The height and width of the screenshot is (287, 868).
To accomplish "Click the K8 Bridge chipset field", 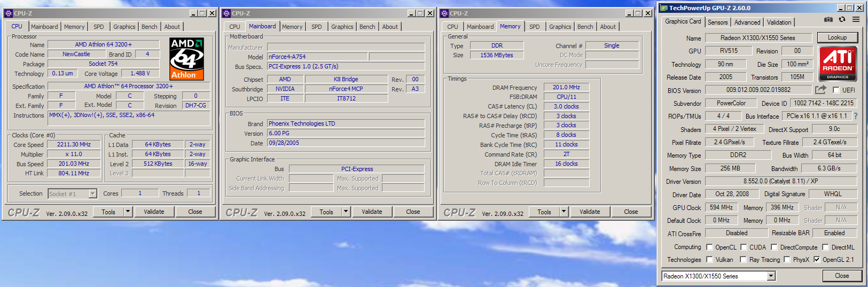I will pyautogui.click(x=346, y=79).
